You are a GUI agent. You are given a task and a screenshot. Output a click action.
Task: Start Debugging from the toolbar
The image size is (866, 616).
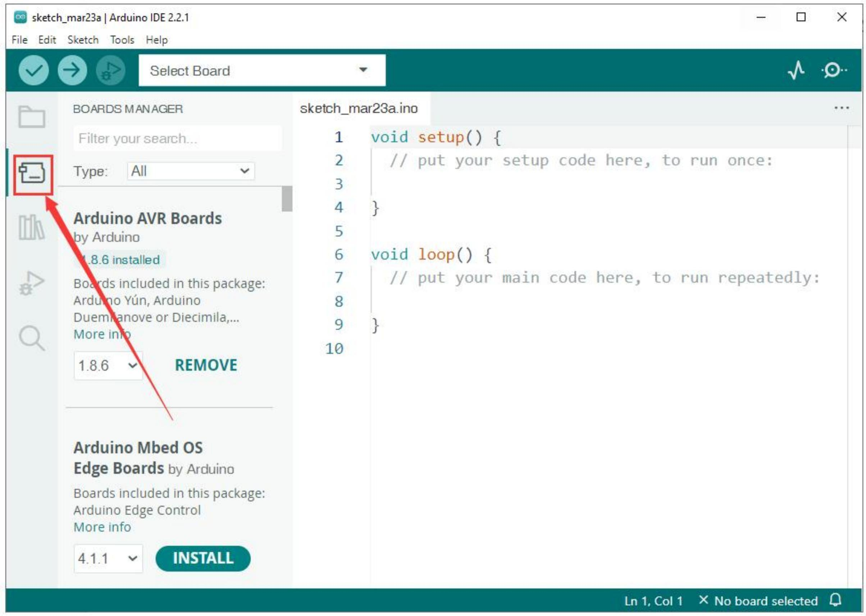coord(110,70)
